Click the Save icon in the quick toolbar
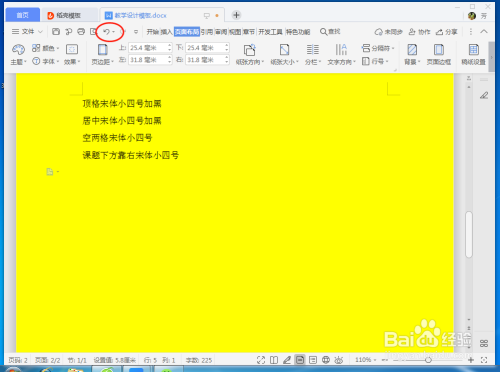Viewport: 500px width, 372px height. coord(56,32)
